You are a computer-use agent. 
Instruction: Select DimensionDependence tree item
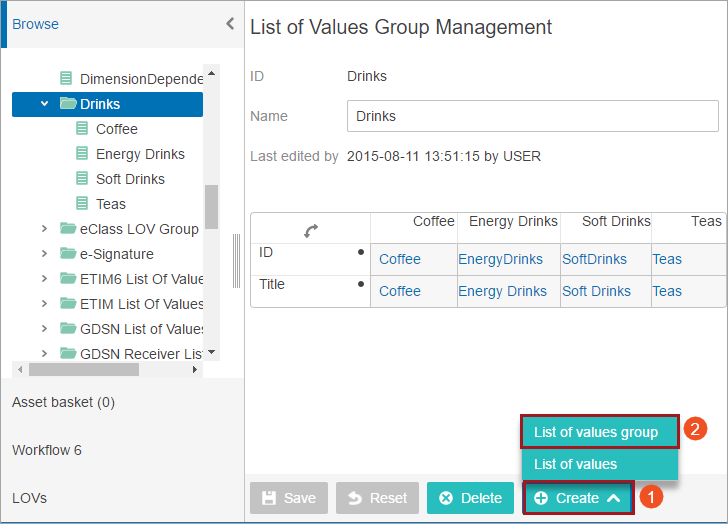pyautogui.click(x=141, y=78)
